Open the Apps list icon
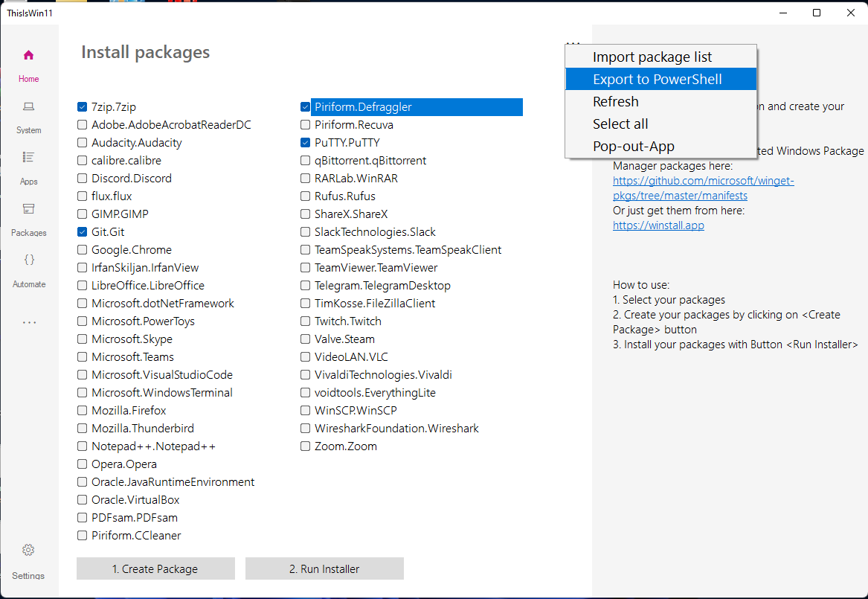Screen dimensions: 868x599 [28, 157]
